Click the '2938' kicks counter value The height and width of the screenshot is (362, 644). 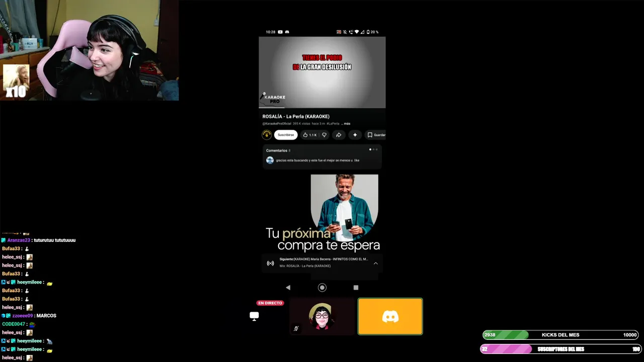coord(490,335)
